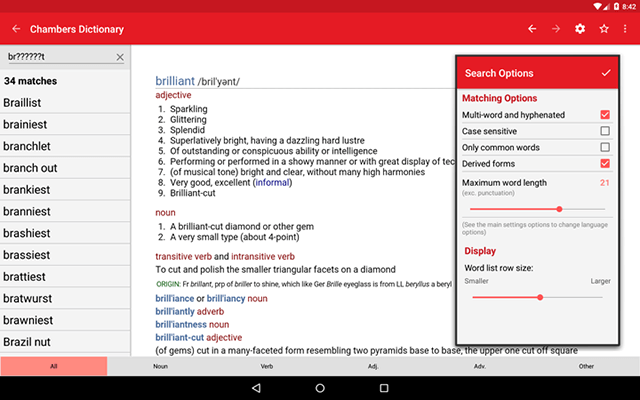Tap the Android back navigation button

coord(256,388)
